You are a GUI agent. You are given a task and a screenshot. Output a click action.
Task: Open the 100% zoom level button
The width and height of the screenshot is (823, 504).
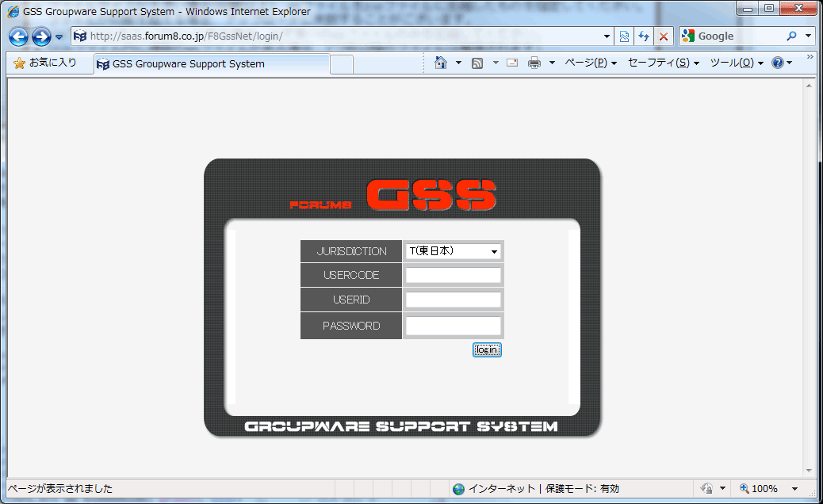[759, 488]
